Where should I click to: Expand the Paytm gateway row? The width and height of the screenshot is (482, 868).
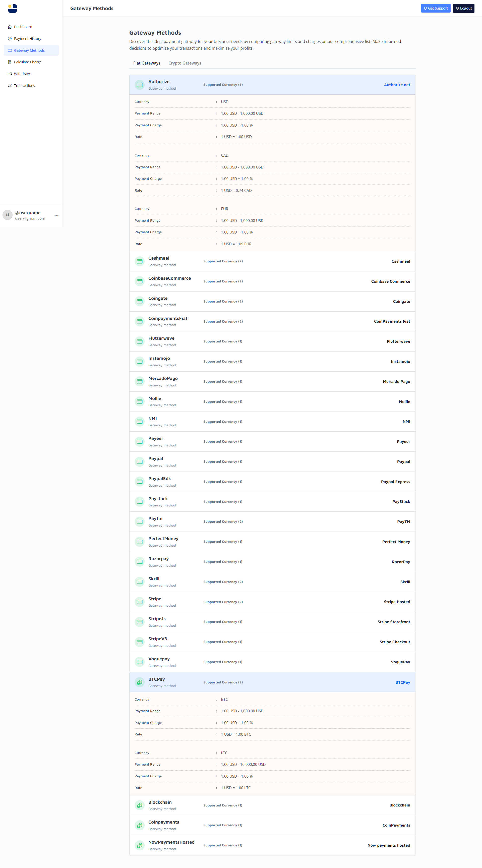point(272,522)
